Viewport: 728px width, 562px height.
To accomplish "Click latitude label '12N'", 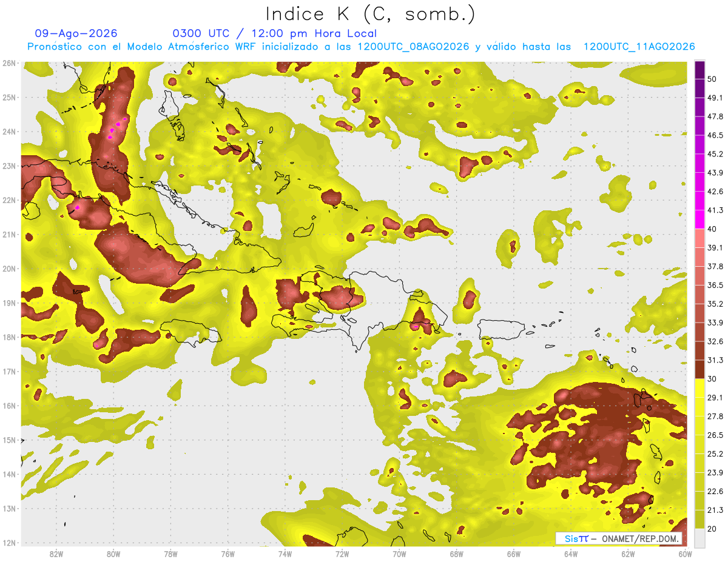I will [9, 543].
